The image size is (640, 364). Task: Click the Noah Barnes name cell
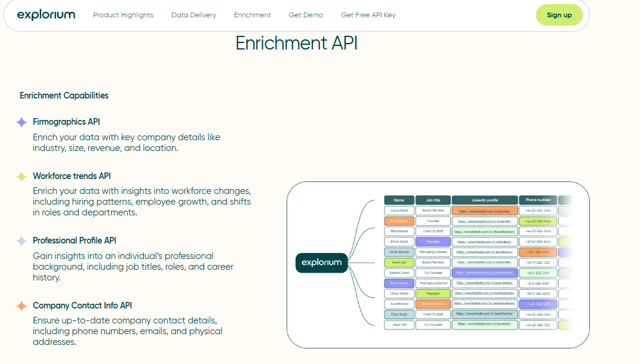pos(399,252)
